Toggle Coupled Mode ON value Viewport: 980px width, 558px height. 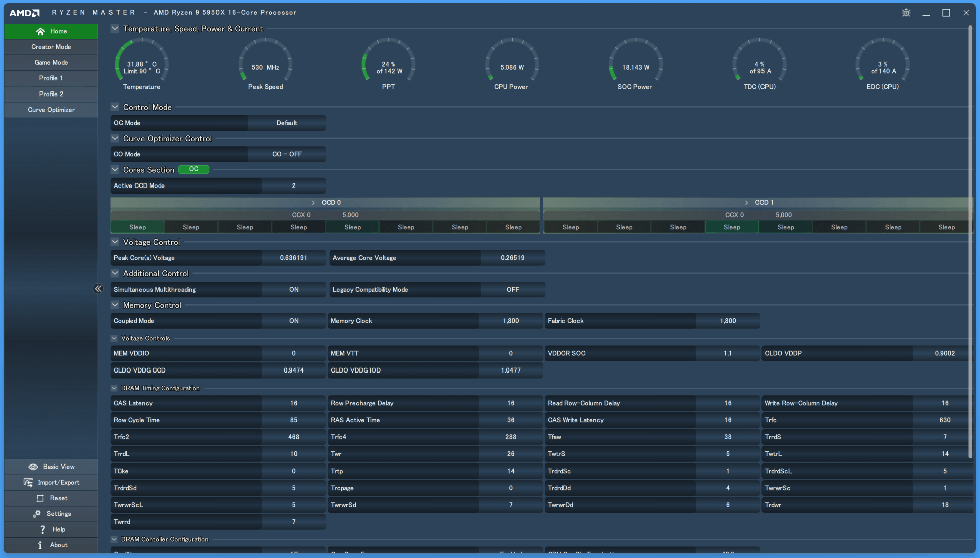point(294,321)
